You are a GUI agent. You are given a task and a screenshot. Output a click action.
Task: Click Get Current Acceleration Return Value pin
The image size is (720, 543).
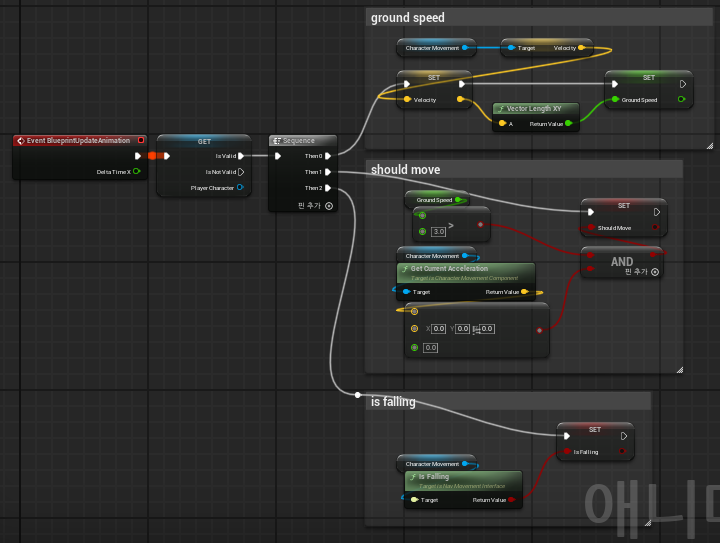[x=524, y=291]
